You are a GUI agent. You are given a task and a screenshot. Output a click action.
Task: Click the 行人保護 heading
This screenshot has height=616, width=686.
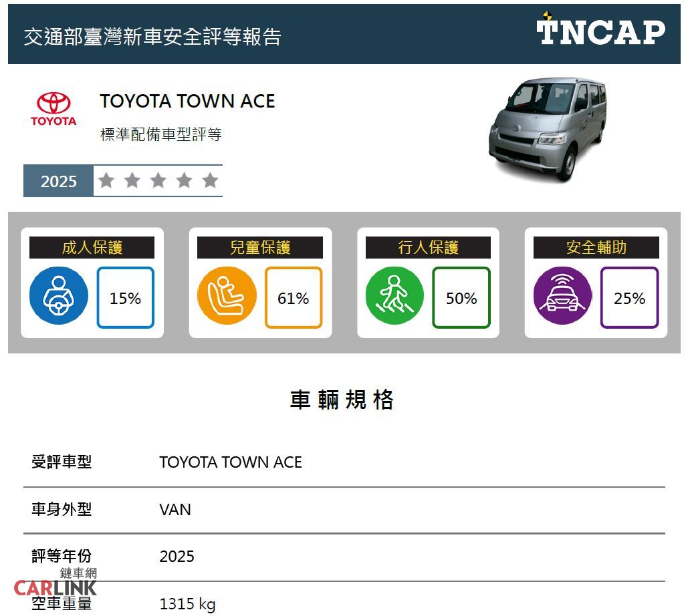(428, 248)
